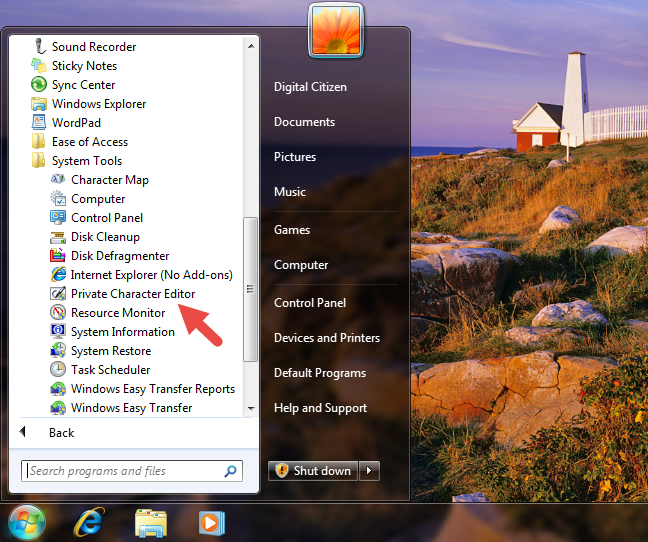Viewport: 648px width, 542px height.
Task: Launch Internet Explorer from the taskbar
Action: (x=89, y=523)
